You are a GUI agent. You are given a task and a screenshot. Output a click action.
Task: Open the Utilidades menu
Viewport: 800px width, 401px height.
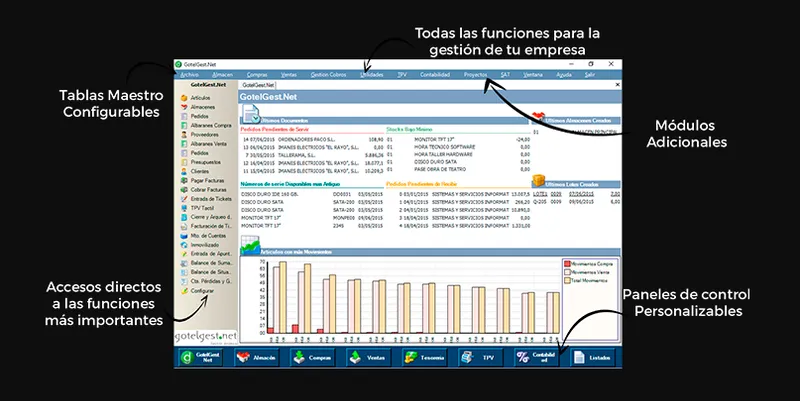[371, 75]
